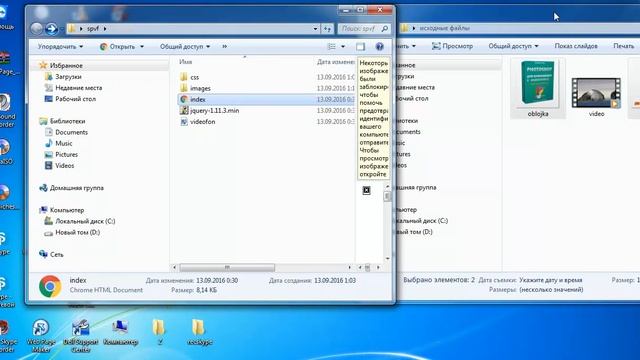
Task: Open the Music library
Action: pyautogui.click(x=64, y=143)
